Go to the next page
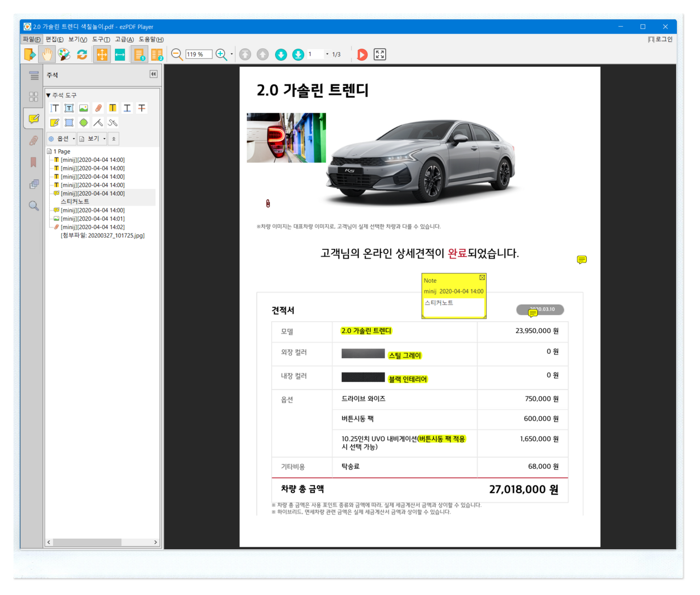Image resolution: width=700 pixels, height=595 pixels. pyautogui.click(x=281, y=54)
